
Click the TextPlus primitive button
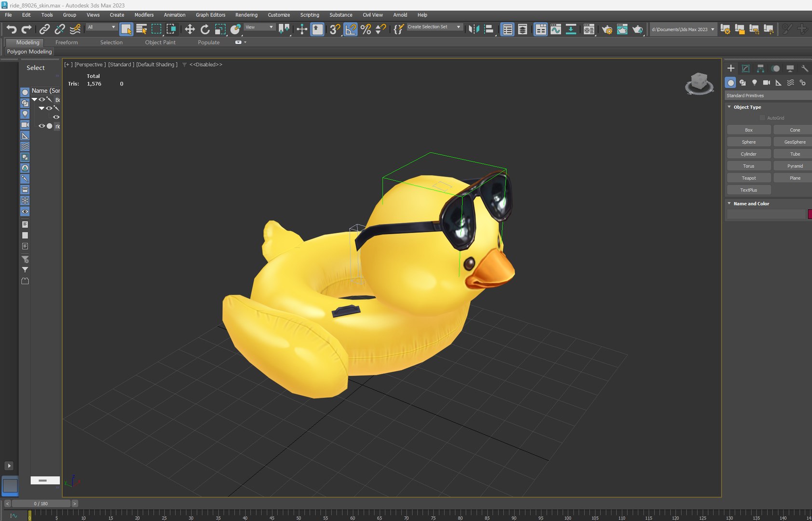click(x=749, y=190)
